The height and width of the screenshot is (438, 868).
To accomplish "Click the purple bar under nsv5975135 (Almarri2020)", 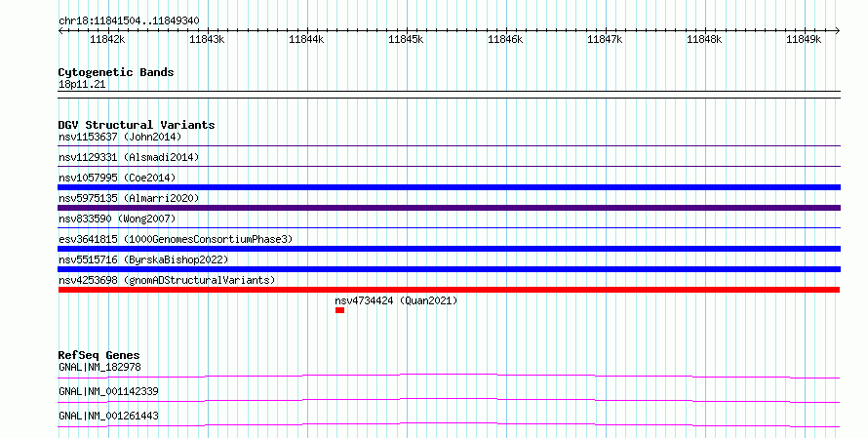I will (449, 208).
